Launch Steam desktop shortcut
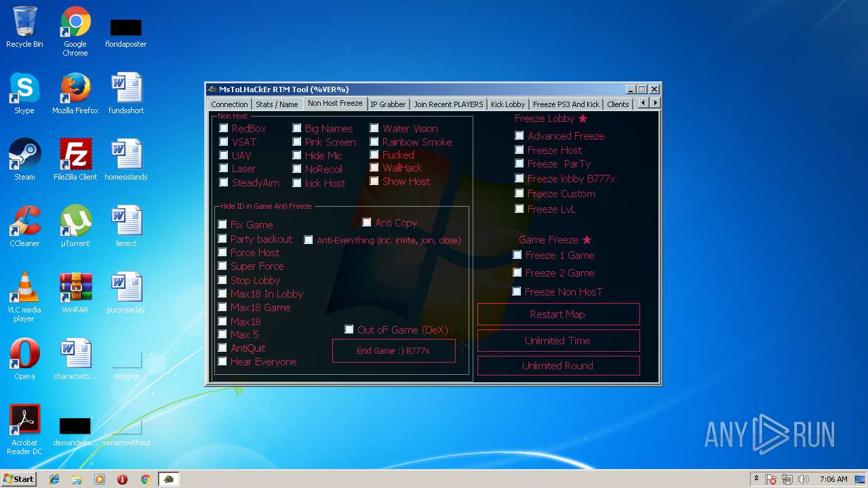Viewport: 868px width, 488px height. (24, 160)
